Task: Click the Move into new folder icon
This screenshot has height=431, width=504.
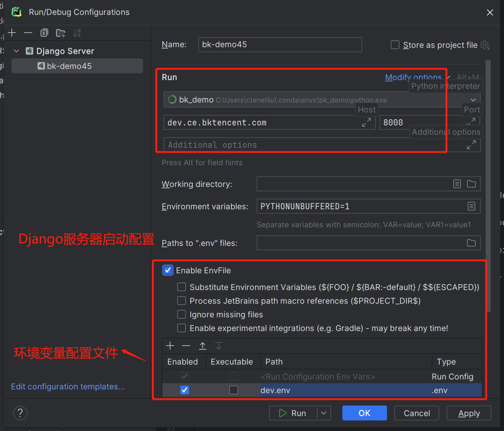Action: click(x=60, y=33)
